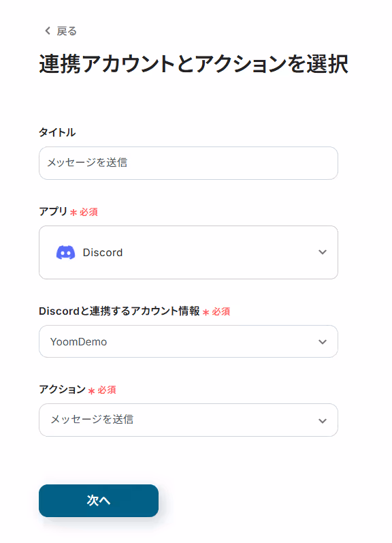The image size is (392, 543).
Task: Click the アプリ field label
Action: (x=53, y=211)
